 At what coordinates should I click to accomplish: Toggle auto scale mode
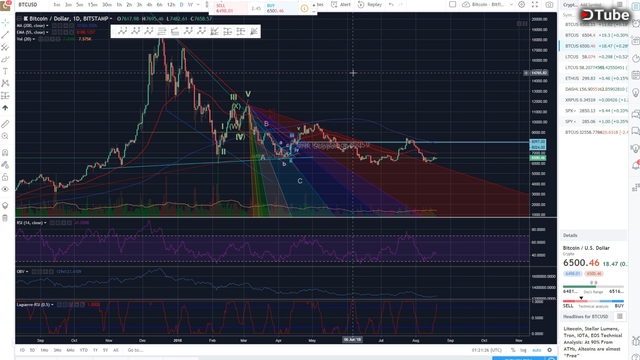point(537,350)
